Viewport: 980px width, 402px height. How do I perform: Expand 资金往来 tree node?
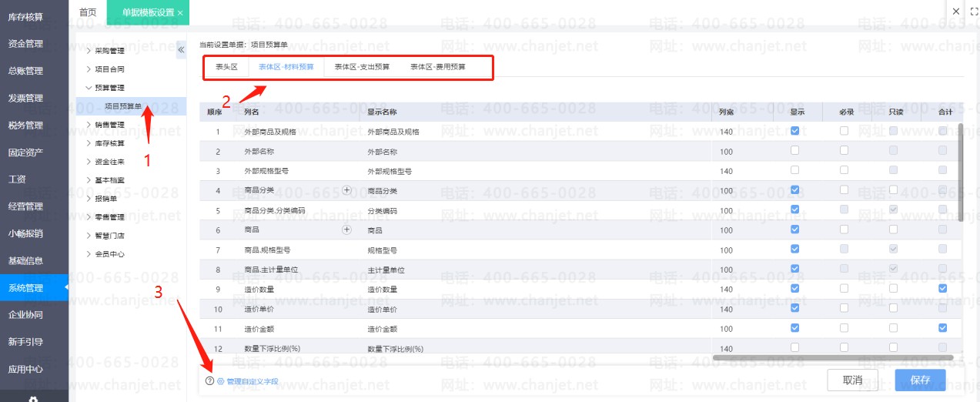pyautogui.click(x=89, y=162)
